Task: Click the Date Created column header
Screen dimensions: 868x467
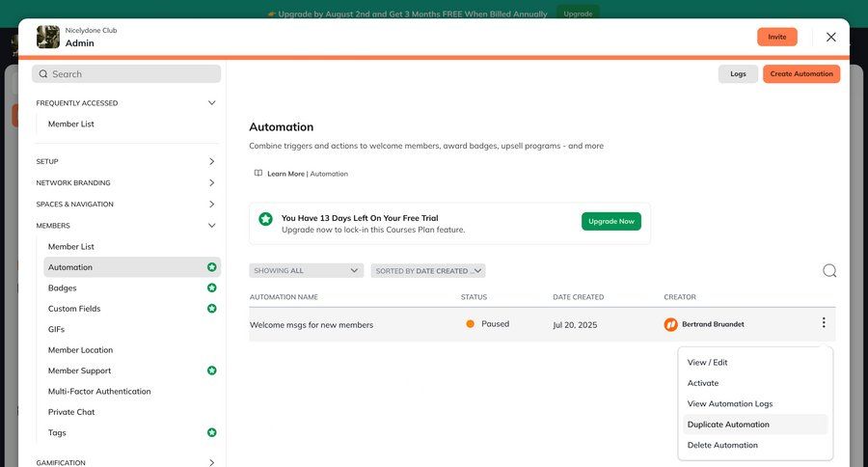Action: click(x=578, y=297)
